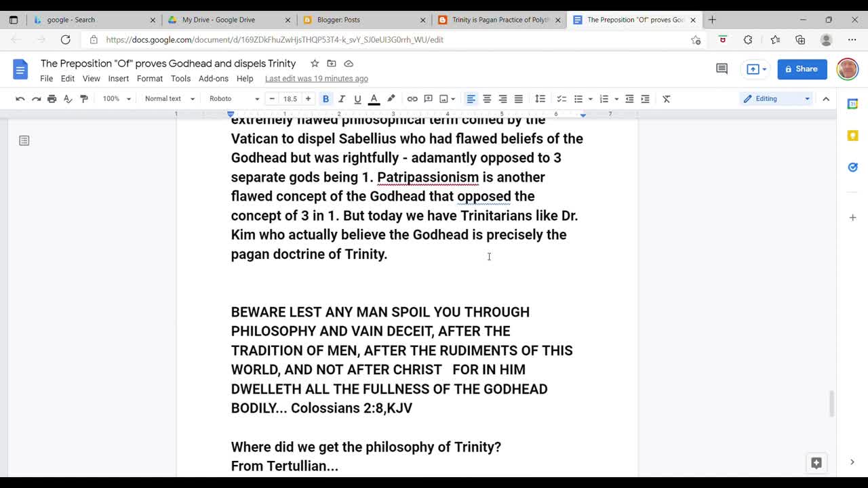868x488 pixels.
Task: Expand numbered list options arrow
Action: [x=616, y=99]
